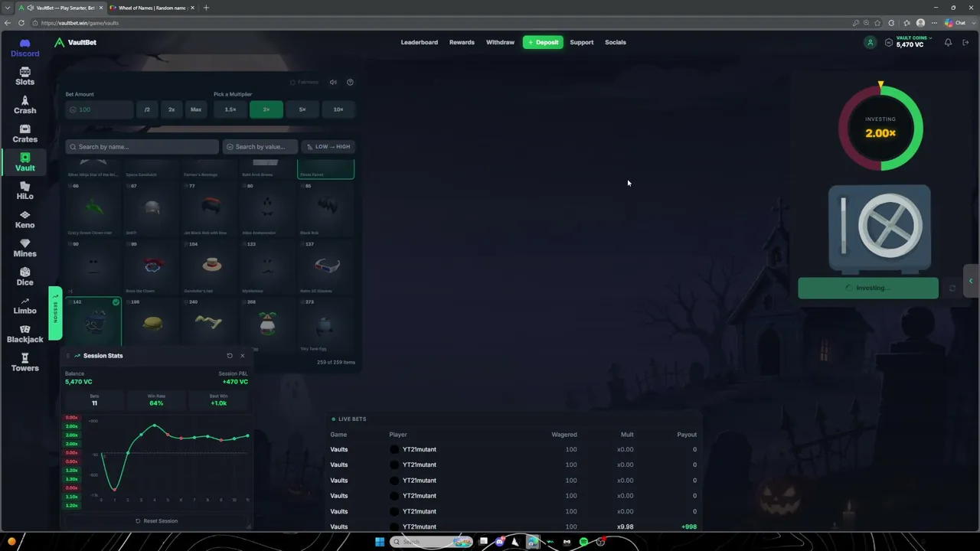The height and width of the screenshot is (551, 980).
Task: Open the Towers game
Action: click(x=24, y=363)
